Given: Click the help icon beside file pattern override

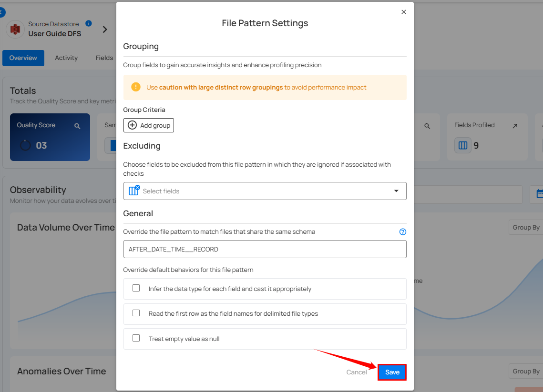Looking at the screenshot, I should tap(403, 232).
